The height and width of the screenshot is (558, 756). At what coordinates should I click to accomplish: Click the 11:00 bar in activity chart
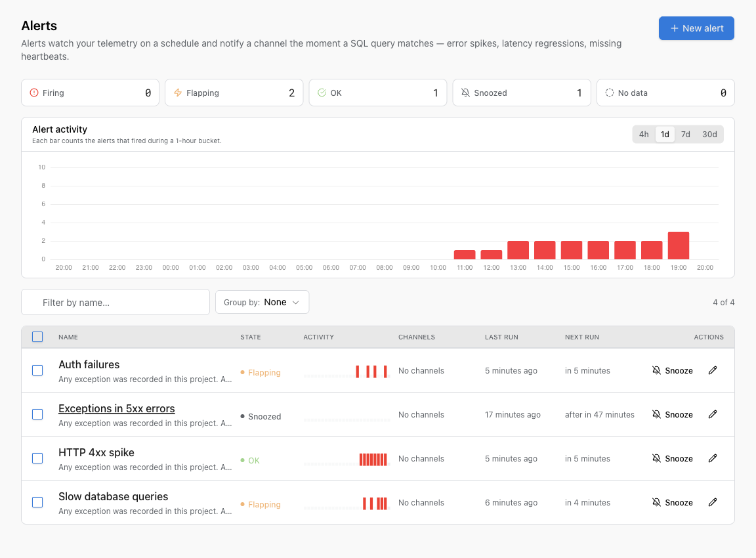click(465, 255)
